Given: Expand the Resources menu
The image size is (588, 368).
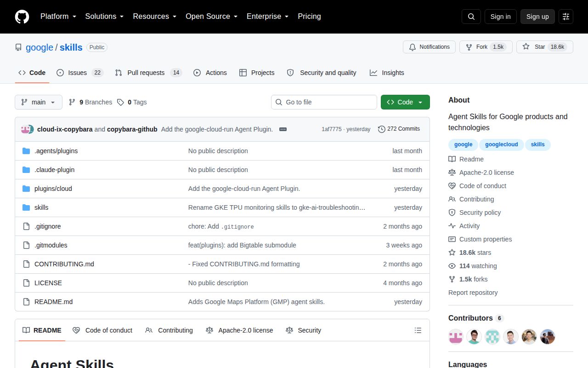Looking at the screenshot, I should tap(155, 17).
